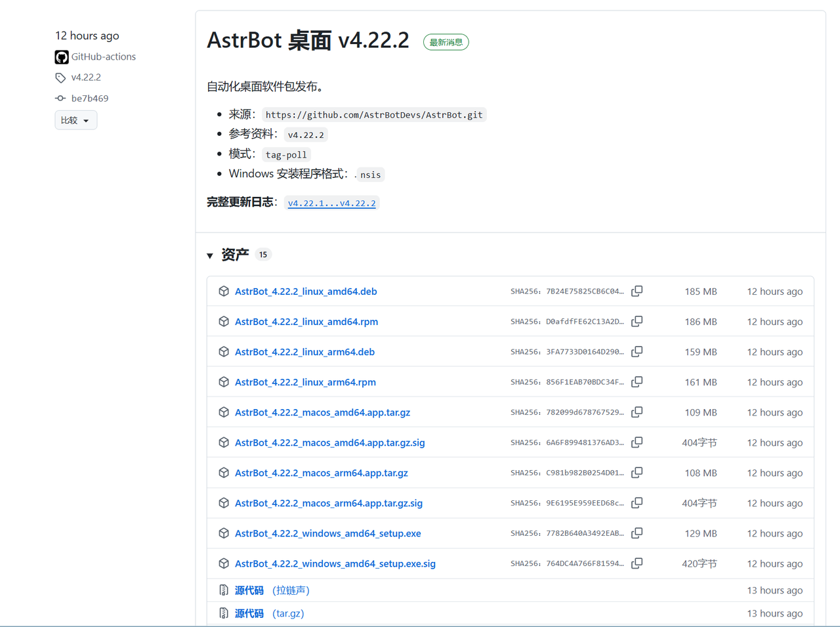The width and height of the screenshot is (840, 627).
Task: Download AstrBot_4.22.2_macos_amd64.app.tar.gz.sig
Action: coord(330,443)
